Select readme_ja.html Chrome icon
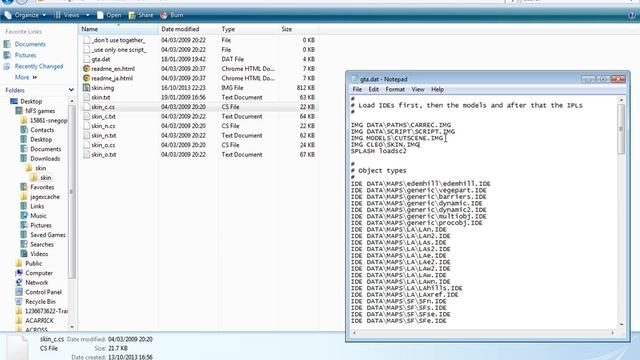Image resolution: width=640 pixels, height=360 pixels. [86, 78]
